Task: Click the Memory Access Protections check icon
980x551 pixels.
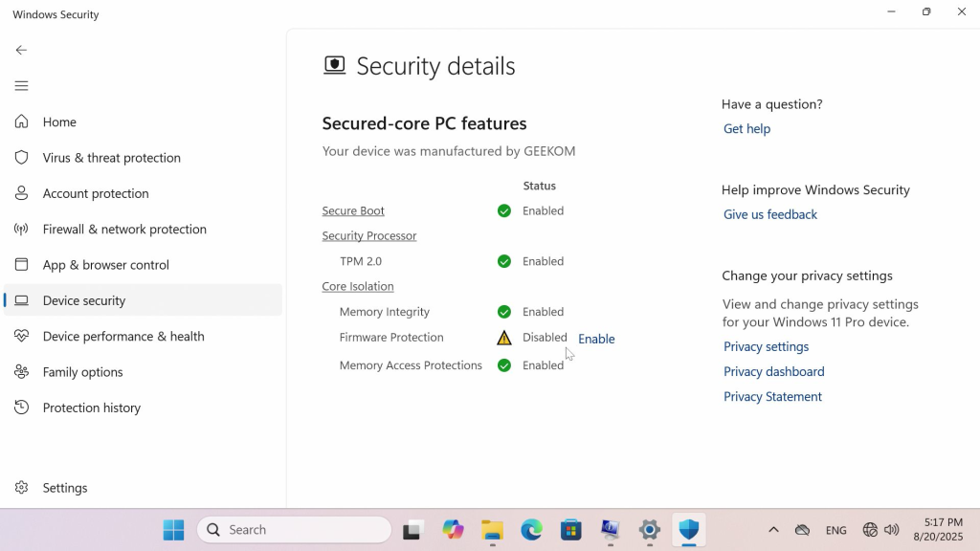Action: point(503,365)
